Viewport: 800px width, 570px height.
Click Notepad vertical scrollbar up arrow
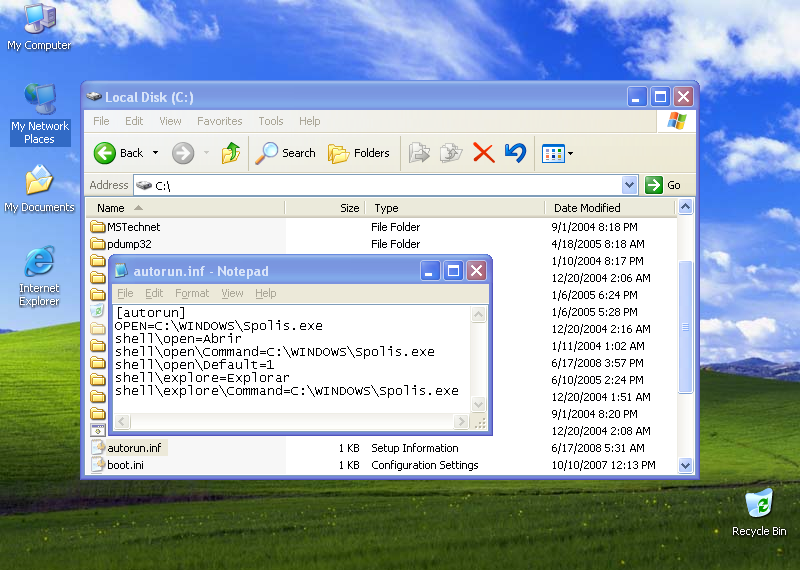478,314
